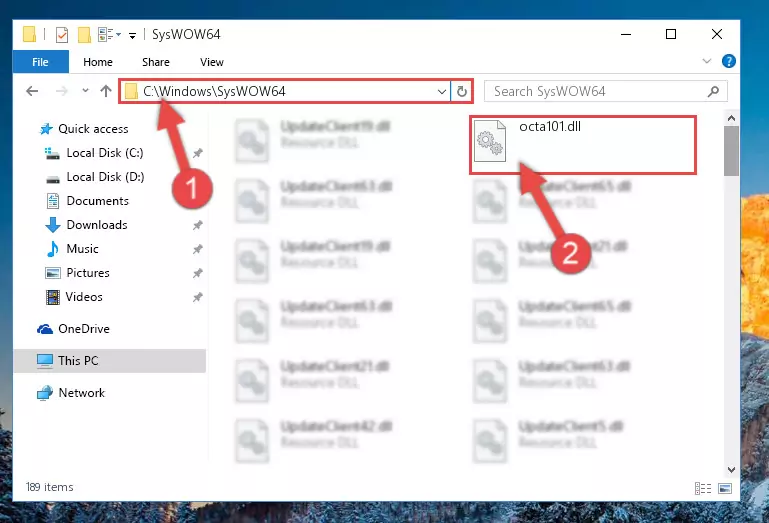Click the pin icon next to Videos
Viewport: 769px width, 523px height.
coord(197,297)
